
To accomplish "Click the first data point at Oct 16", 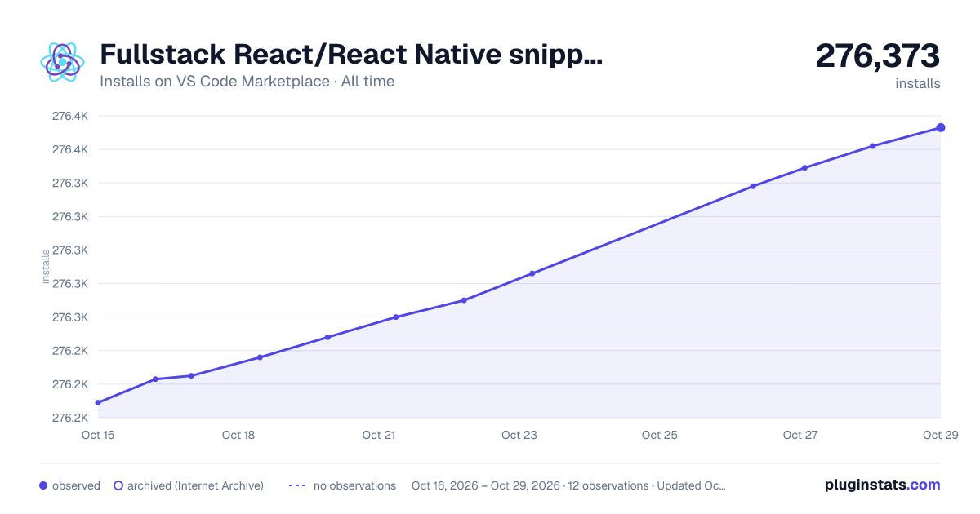I will point(98,402).
